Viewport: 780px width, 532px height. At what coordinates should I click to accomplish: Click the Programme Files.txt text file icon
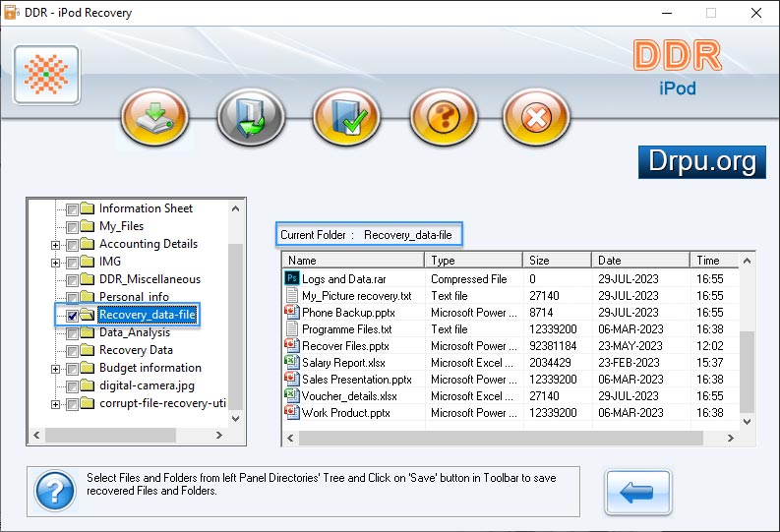pos(292,328)
